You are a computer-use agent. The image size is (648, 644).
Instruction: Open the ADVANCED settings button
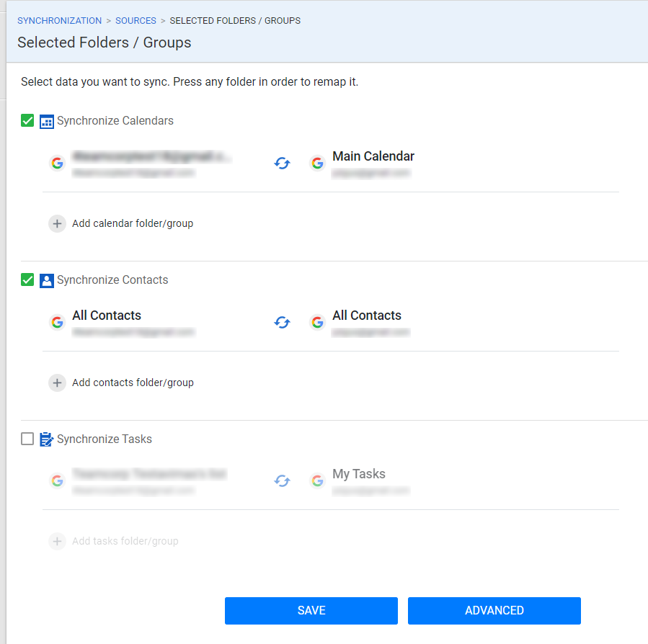pyautogui.click(x=494, y=611)
